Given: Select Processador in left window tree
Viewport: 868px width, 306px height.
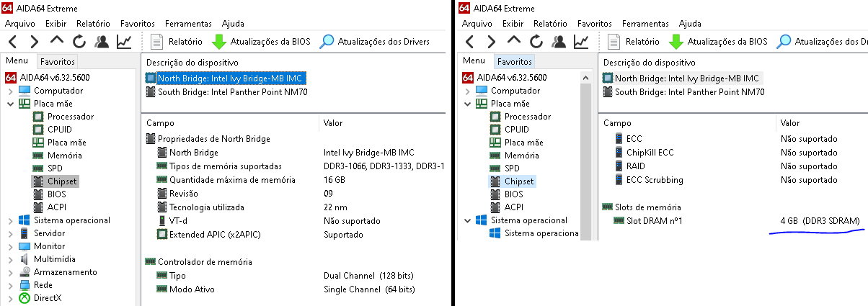Looking at the screenshot, I should 71,117.
